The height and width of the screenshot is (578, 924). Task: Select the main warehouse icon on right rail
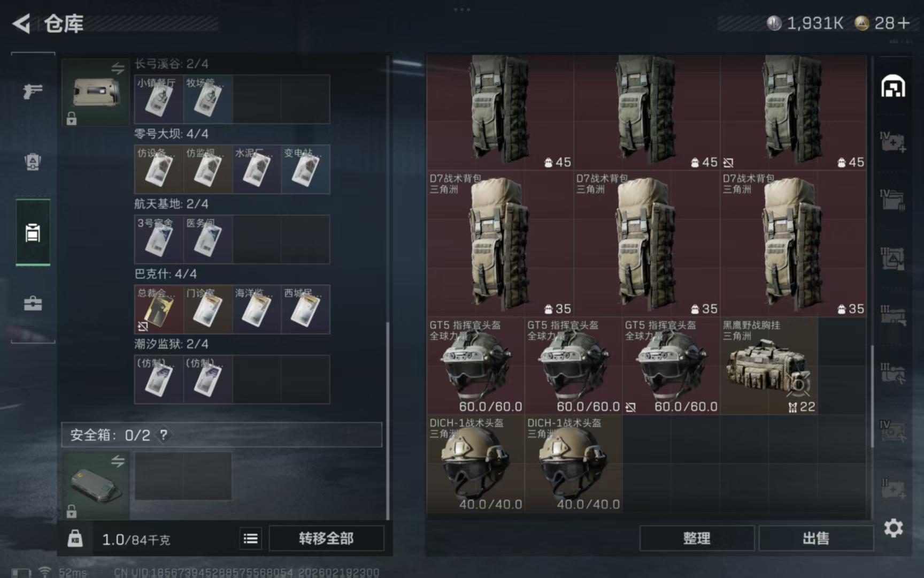pos(893,86)
